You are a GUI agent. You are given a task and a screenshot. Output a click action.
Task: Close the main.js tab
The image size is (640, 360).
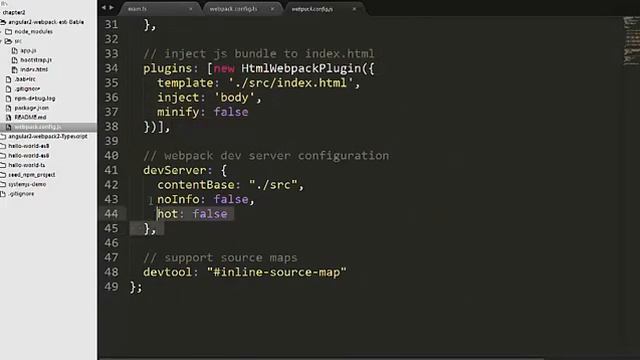[x=191, y=9]
